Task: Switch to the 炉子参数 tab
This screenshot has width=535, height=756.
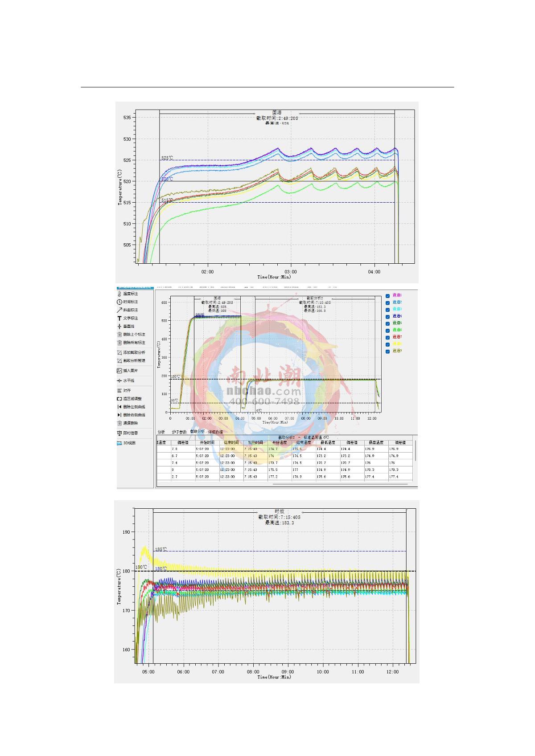Action: [179, 432]
